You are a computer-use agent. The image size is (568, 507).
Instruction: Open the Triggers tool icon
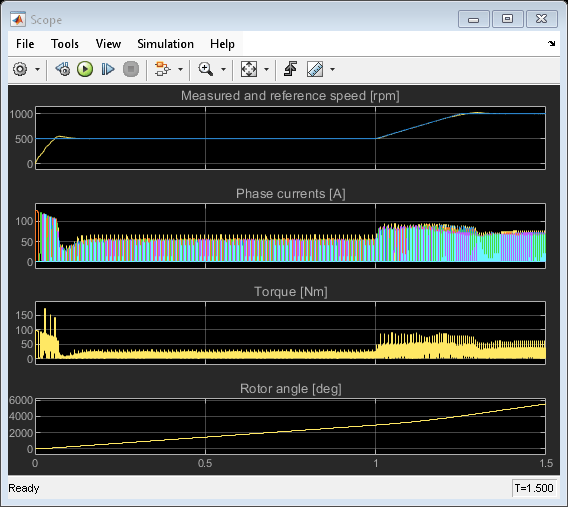coord(290,69)
